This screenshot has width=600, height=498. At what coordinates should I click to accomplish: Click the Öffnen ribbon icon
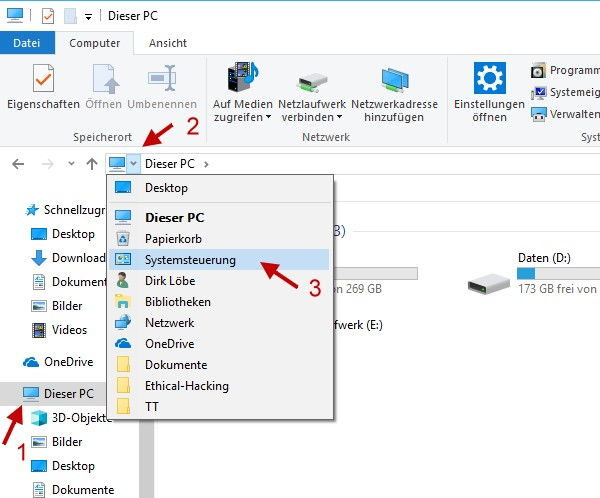(x=104, y=78)
